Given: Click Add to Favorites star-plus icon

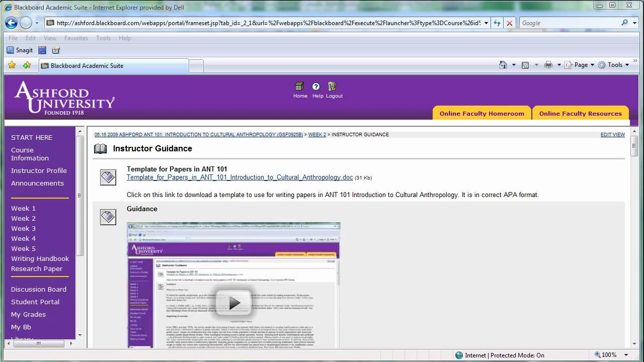Looking at the screenshot, I should point(27,65).
